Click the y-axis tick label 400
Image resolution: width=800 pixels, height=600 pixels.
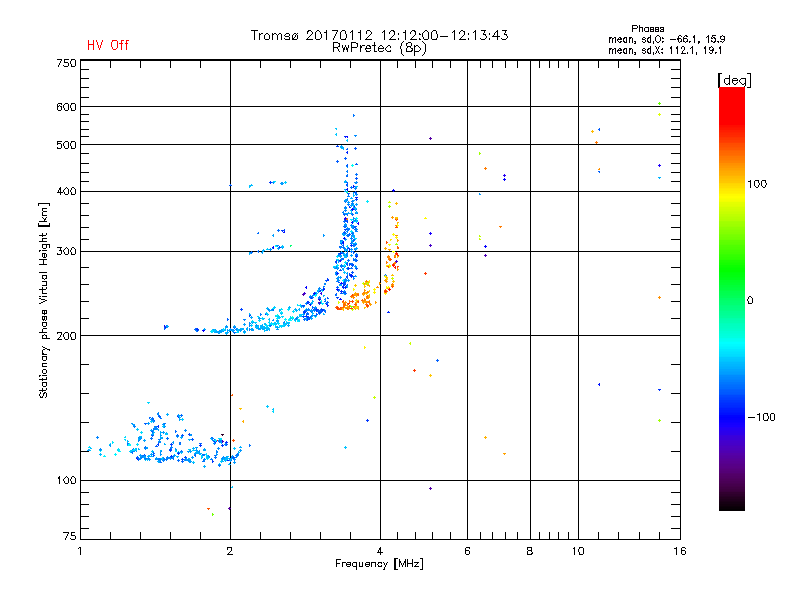[x=66, y=191]
